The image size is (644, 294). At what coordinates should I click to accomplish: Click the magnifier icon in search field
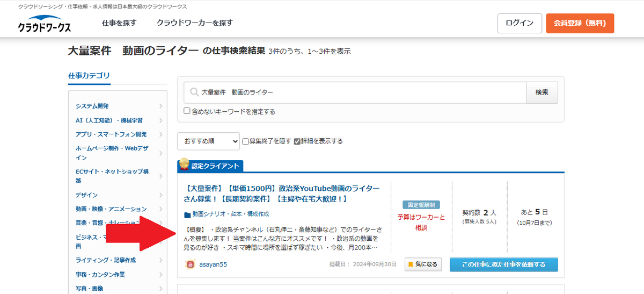pyautogui.click(x=194, y=92)
